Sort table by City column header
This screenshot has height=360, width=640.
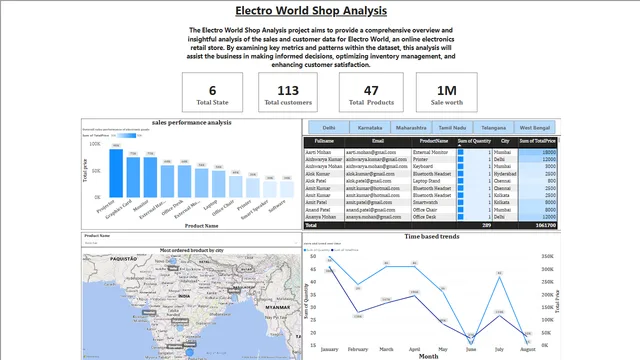505,141
